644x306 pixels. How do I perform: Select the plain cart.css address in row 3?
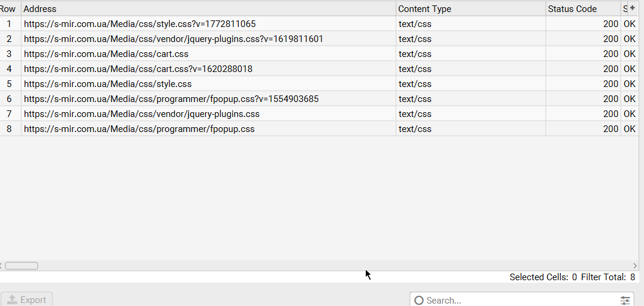click(106, 54)
